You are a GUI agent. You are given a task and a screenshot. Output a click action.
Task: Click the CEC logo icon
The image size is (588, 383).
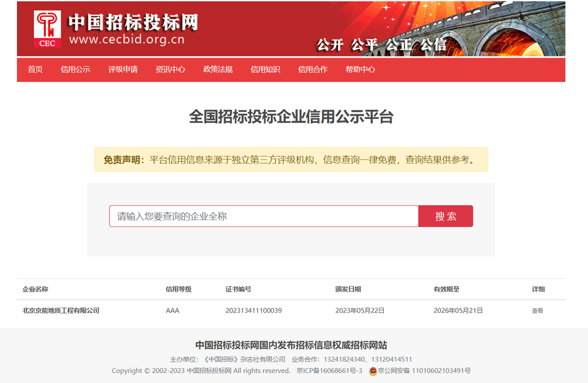(48, 28)
